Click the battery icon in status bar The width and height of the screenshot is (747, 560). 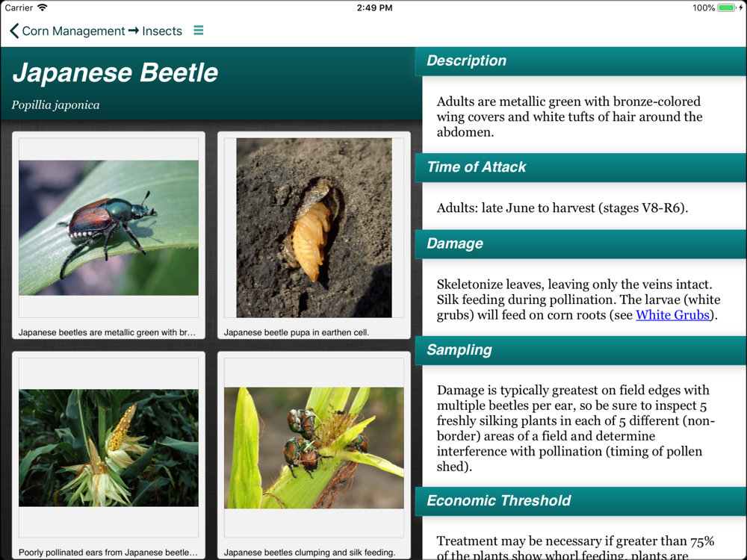[x=726, y=7]
